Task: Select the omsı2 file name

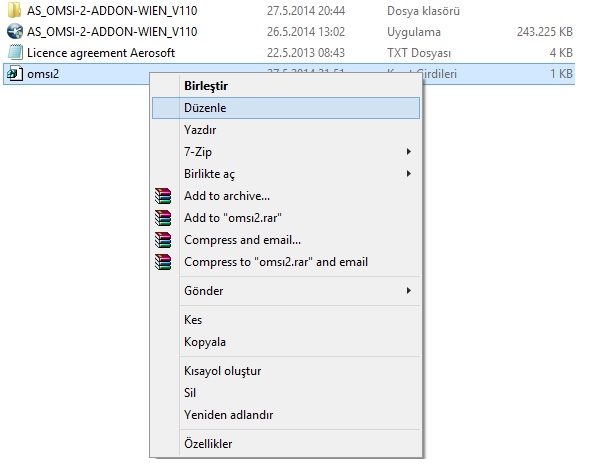Action: (x=43, y=74)
